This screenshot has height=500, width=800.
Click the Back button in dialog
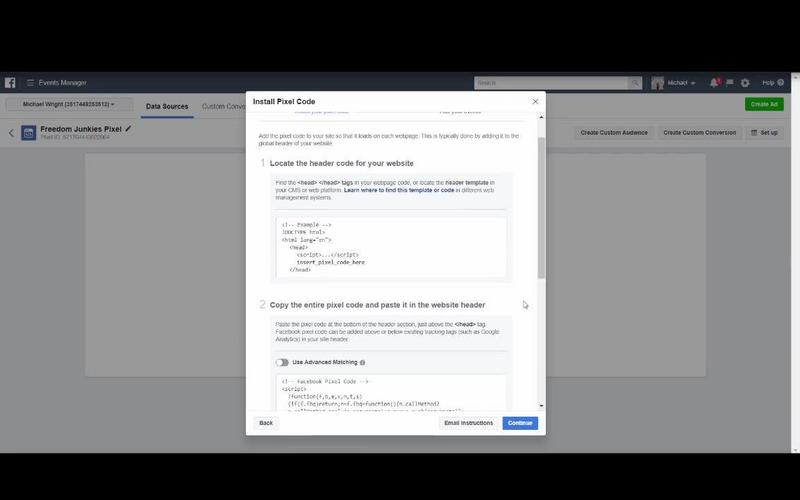click(x=266, y=423)
